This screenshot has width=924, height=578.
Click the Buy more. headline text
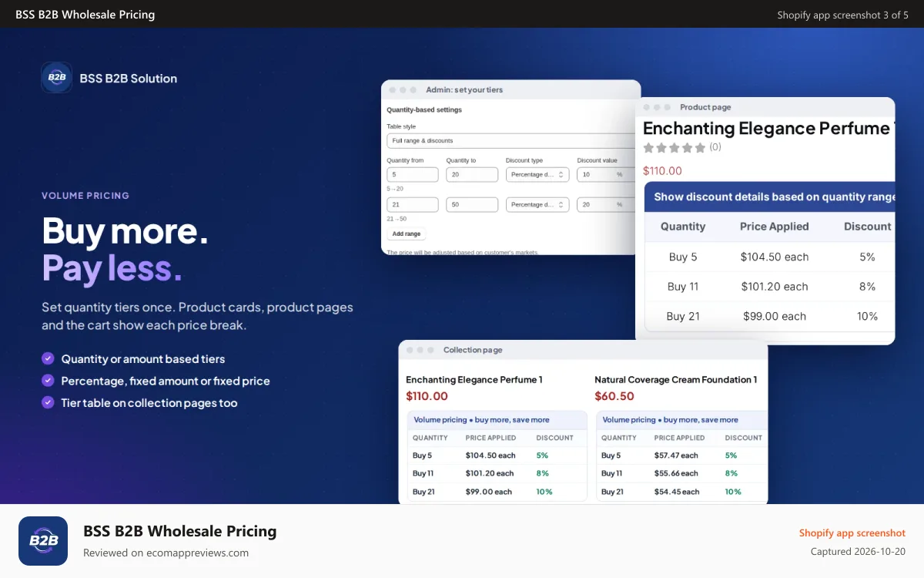click(125, 230)
